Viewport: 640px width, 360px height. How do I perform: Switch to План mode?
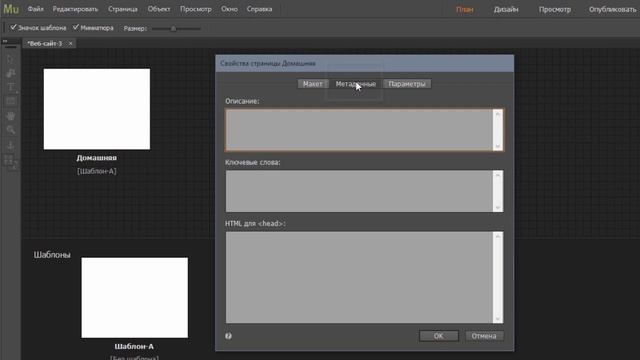pyautogui.click(x=464, y=9)
